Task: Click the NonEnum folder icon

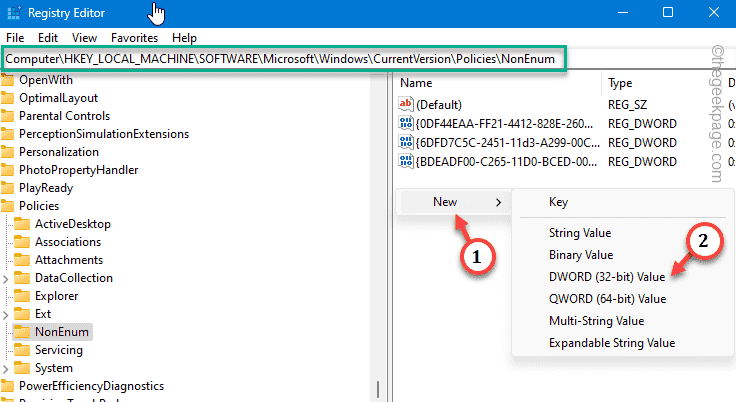Action: tap(22, 332)
